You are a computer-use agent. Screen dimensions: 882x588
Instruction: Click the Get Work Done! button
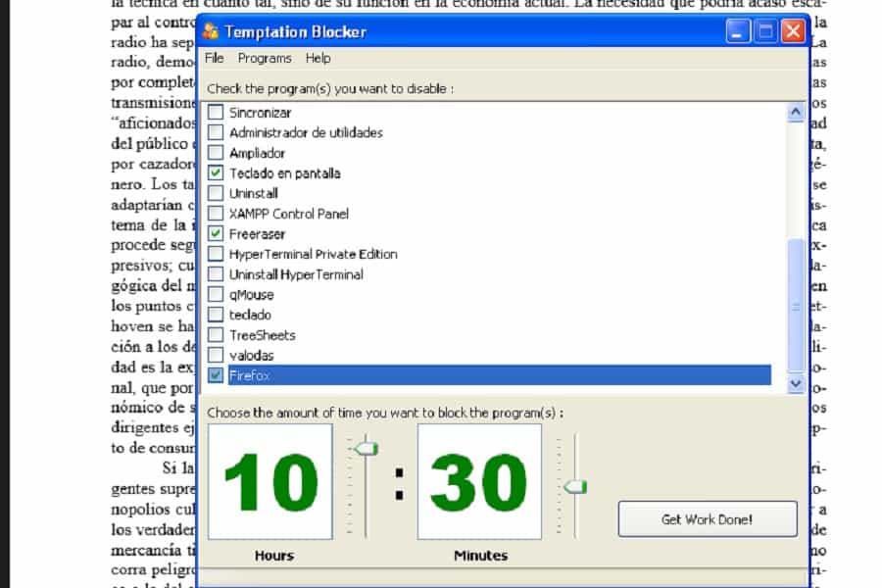[708, 518]
